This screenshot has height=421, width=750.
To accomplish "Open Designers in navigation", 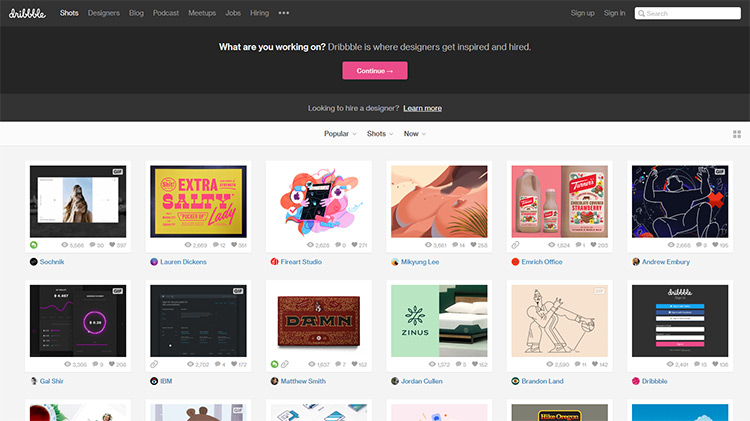I will (x=104, y=13).
